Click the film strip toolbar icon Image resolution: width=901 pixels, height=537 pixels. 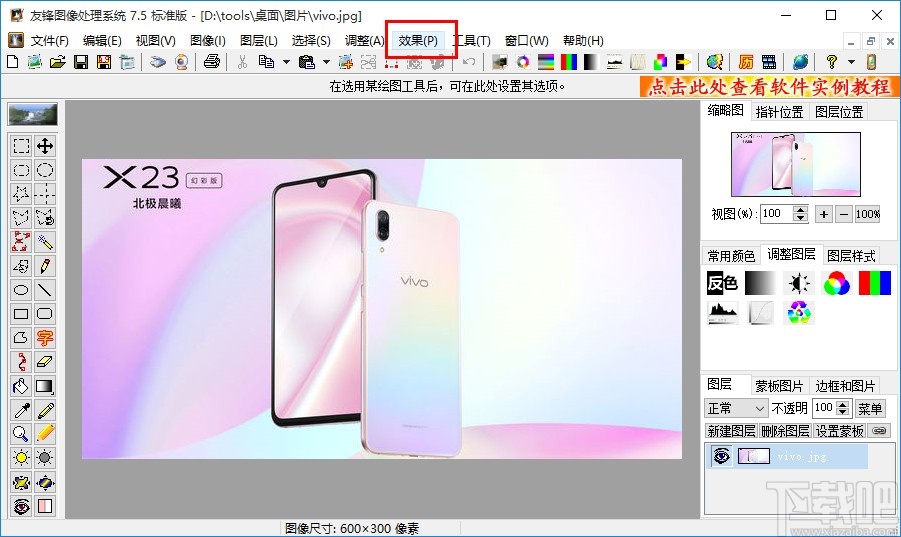point(769,61)
